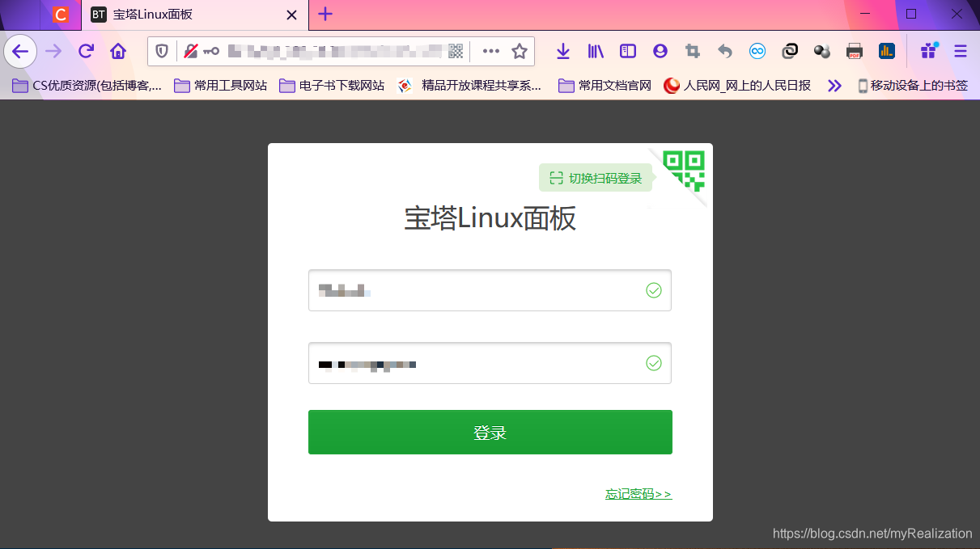The height and width of the screenshot is (549, 980).
Task: Open 移动设备上的书签 folder
Action: 912,85
